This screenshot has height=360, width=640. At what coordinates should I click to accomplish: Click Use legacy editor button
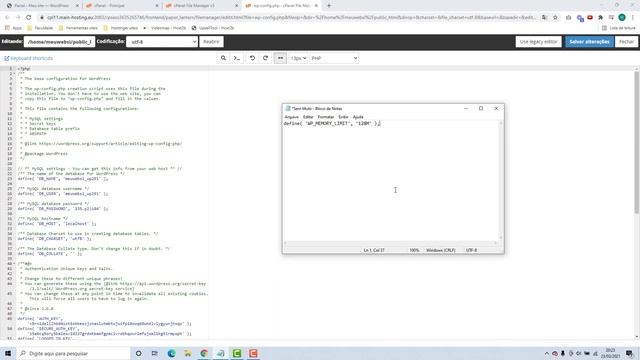tap(538, 42)
